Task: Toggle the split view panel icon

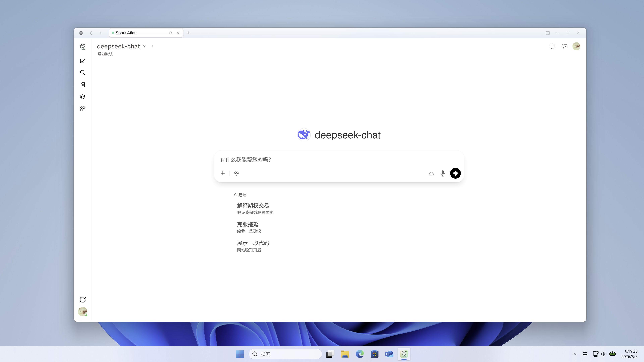Action: click(548, 33)
